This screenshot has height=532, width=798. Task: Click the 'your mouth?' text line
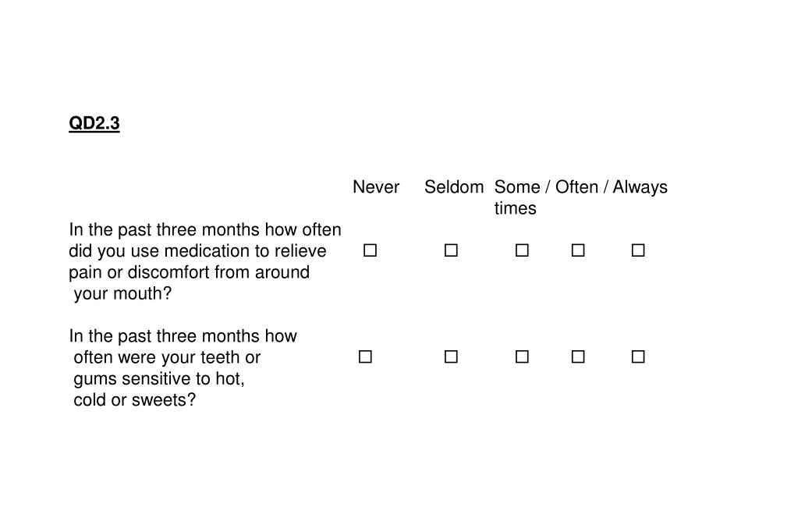122,294
